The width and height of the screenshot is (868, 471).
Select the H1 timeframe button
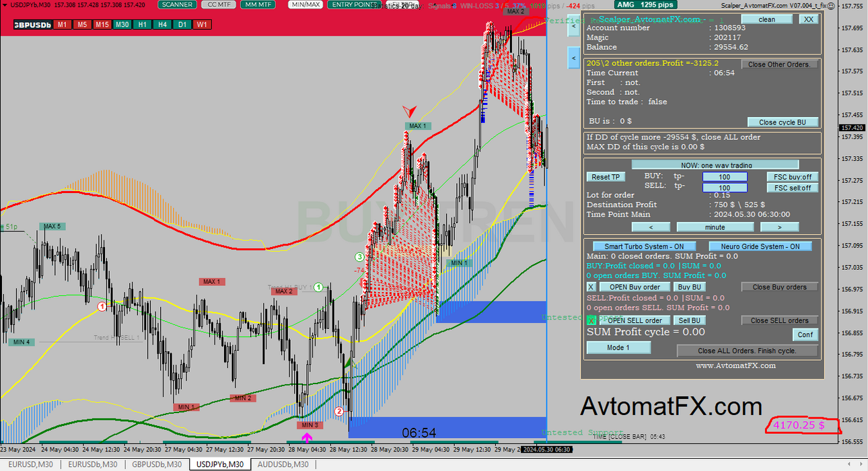142,25
